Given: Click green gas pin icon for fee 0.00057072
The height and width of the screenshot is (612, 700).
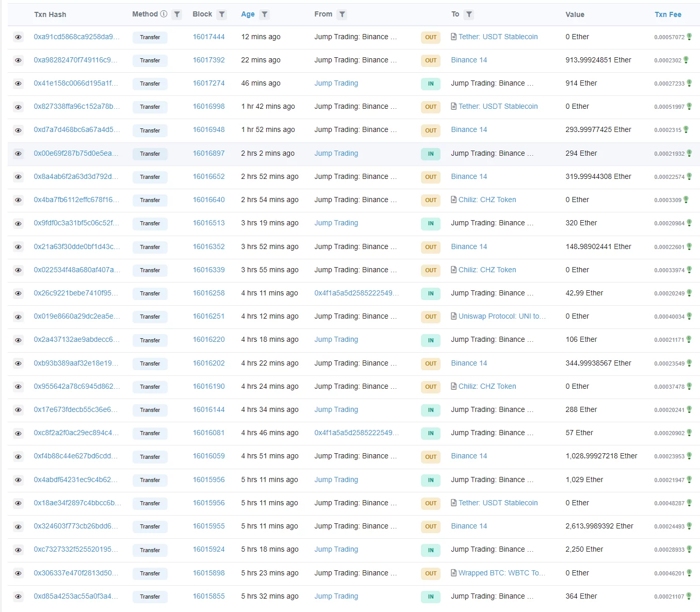Looking at the screenshot, I should [x=689, y=37].
